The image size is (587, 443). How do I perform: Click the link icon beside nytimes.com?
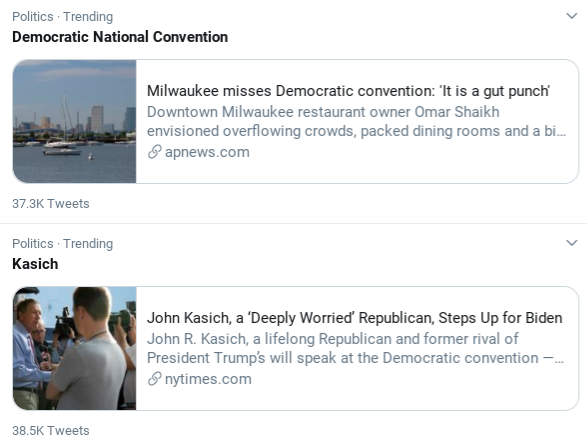pos(154,379)
